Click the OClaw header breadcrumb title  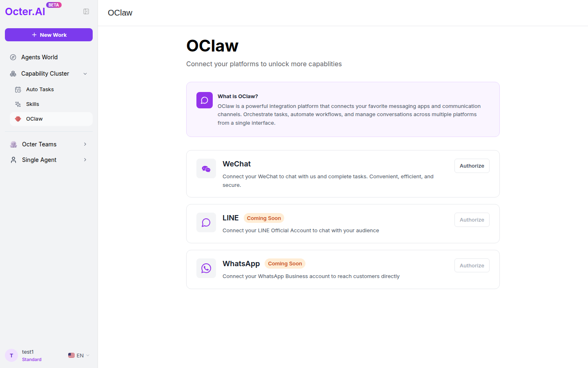tap(120, 13)
